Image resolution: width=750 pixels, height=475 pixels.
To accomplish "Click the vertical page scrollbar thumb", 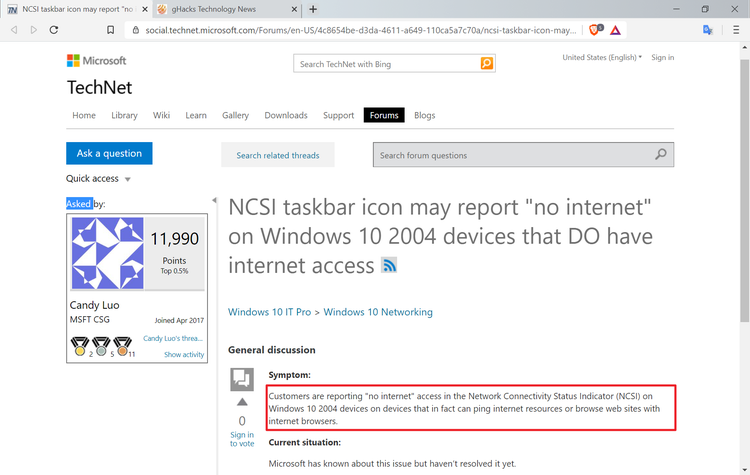I will tap(744, 191).
